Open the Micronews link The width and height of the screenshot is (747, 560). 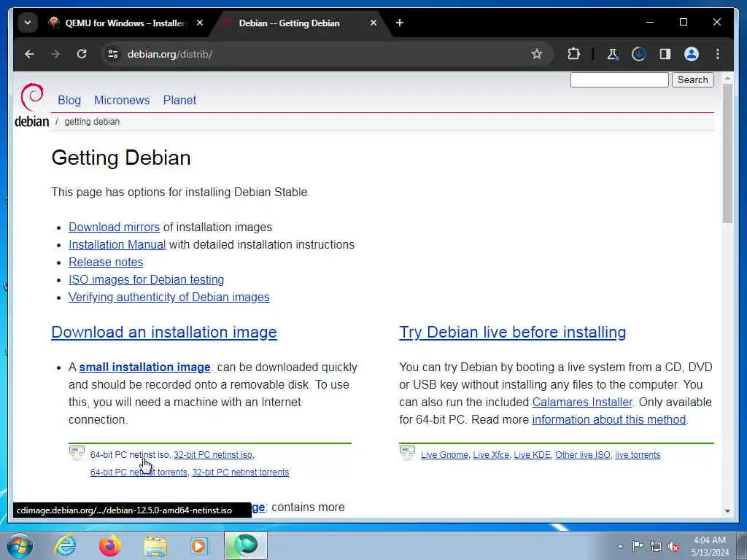(x=122, y=100)
